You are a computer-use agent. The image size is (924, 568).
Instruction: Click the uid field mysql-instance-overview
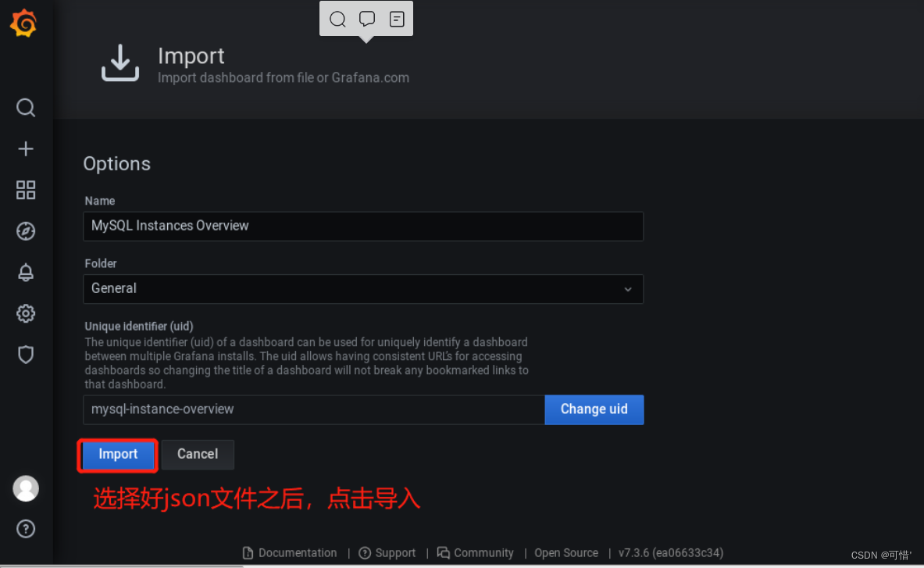click(314, 409)
